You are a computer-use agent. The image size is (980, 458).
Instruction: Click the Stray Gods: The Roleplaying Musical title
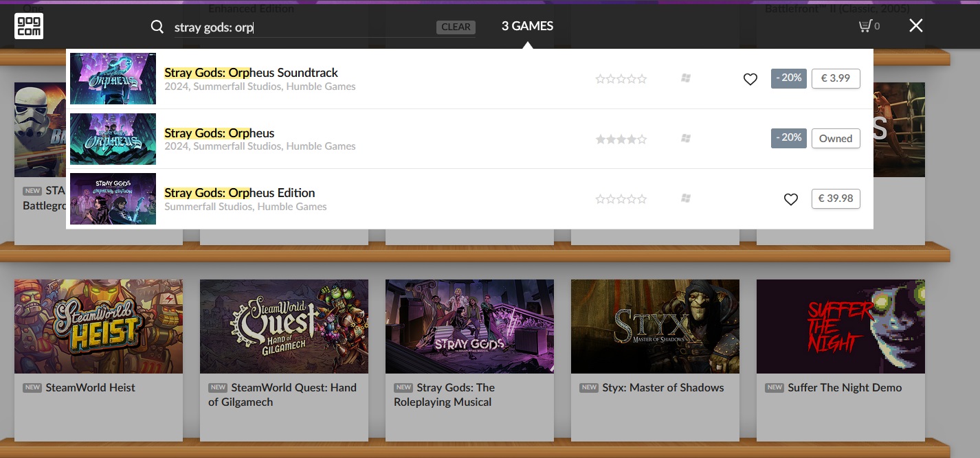tap(445, 395)
